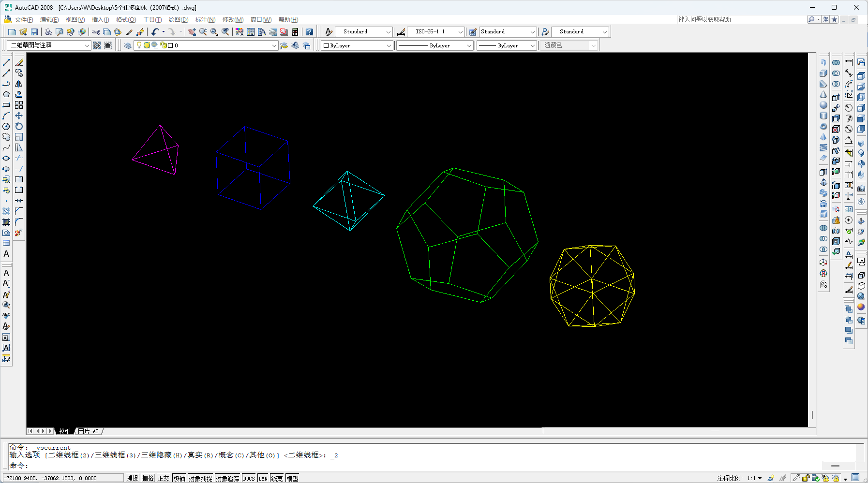Switch to the 网片-A3 layout tab

click(x=88, y=431)
